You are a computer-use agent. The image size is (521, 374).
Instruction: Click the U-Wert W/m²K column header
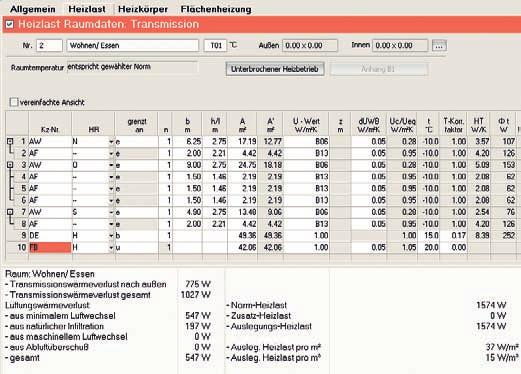tap(306, 124)
